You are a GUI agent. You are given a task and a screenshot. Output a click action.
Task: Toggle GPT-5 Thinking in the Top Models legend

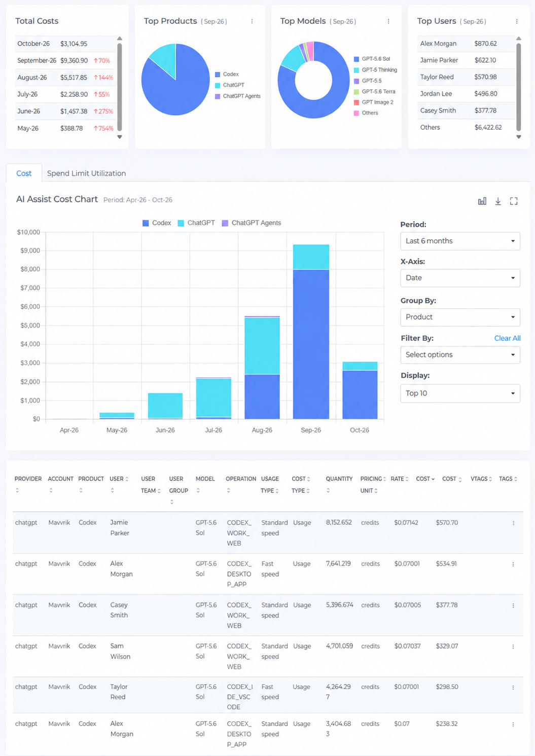[x=376, y=70]
